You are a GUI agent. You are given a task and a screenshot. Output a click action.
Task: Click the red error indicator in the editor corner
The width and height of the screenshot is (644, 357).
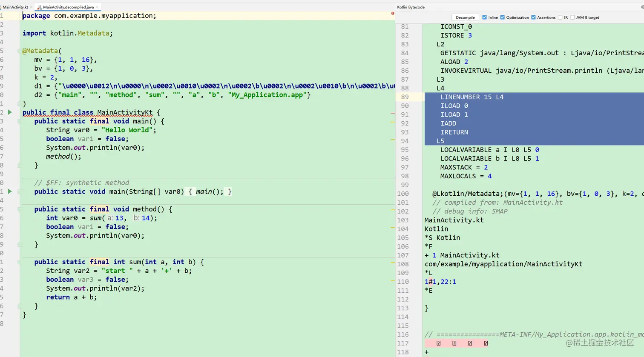[392, 14]
